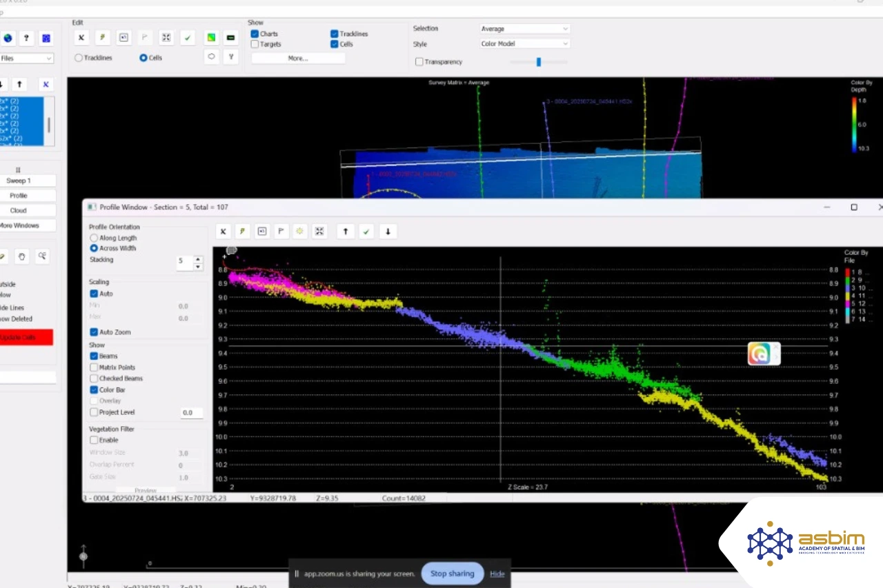This screenshot has width=883, height=588.
Task: Click the color gradient icon in Edit toolbar
Action: 211,38
